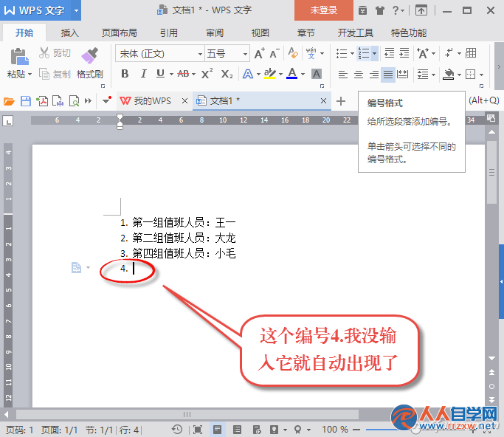504x437 pixels.
Task: Expand the 粘贴 paste options arrow
Action: click(30, 75)
